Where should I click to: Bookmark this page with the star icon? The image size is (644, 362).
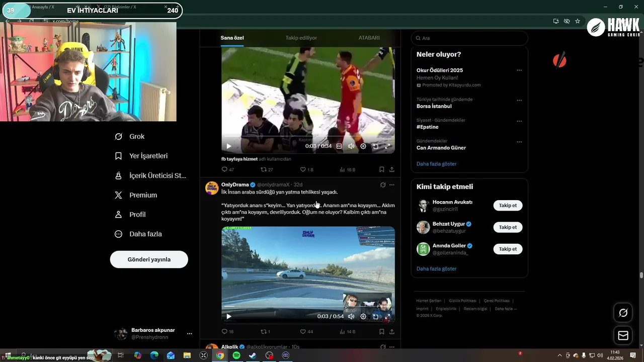(x=578, y=21)
